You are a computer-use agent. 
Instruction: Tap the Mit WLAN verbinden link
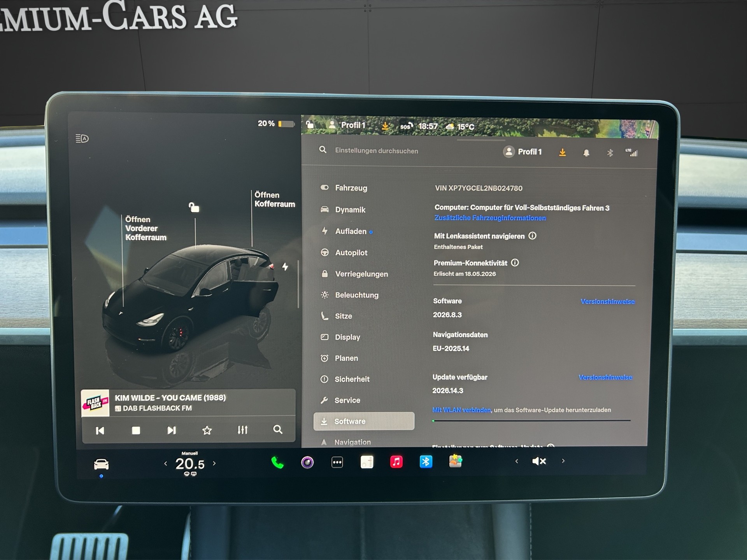point(461,410)
